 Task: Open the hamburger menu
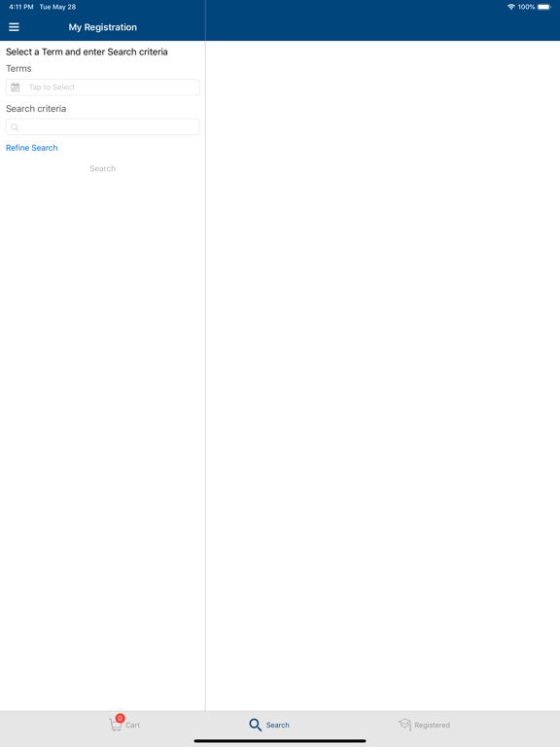pos(14,27)
